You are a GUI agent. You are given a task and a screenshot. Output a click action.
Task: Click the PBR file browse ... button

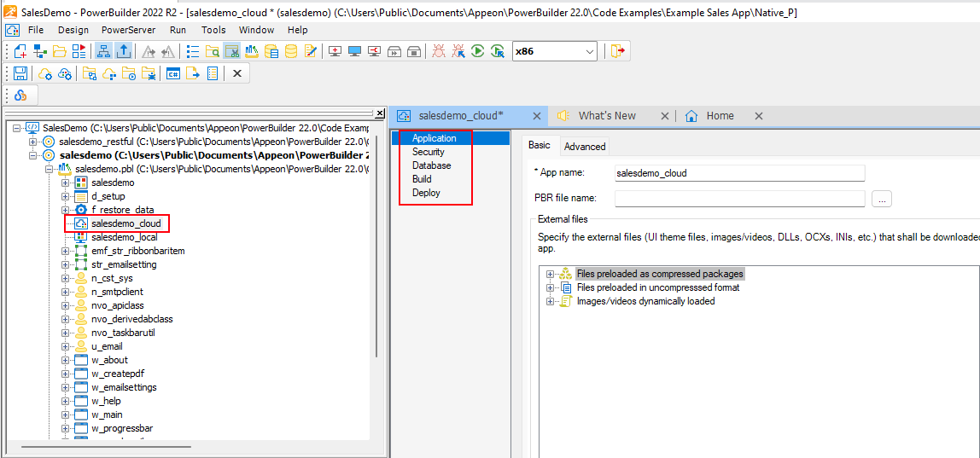click(x=881, y=199)
